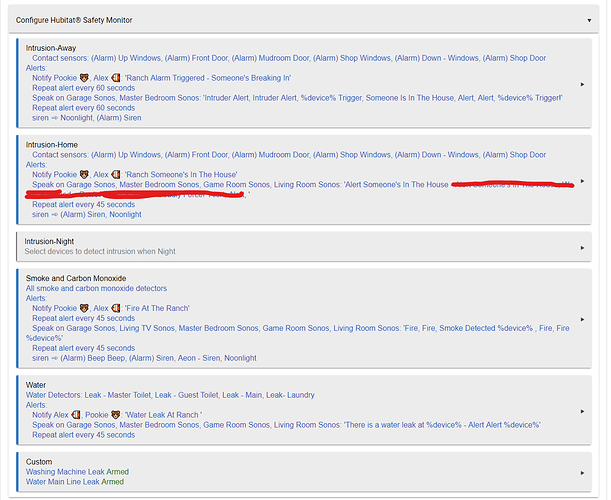Click Intrusion-Away heading text
This screenshot has height=500, width=611.
(51, 48)
